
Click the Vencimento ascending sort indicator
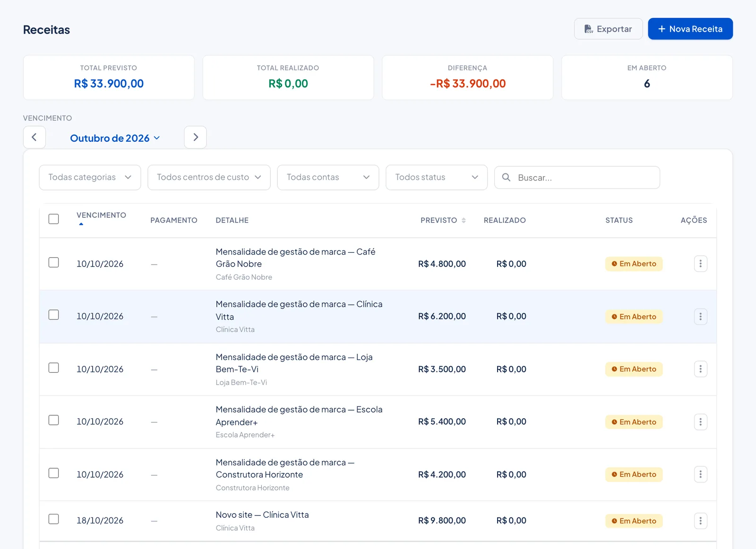click(x=81, y=224)
